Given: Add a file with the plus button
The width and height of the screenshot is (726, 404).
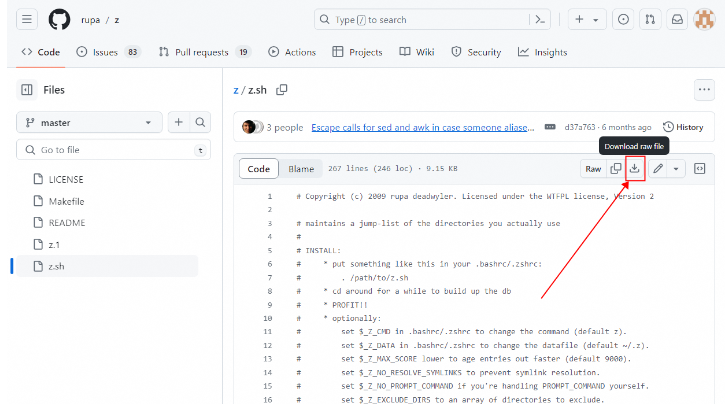Looking at the screenshot, I should click(179, 122).
